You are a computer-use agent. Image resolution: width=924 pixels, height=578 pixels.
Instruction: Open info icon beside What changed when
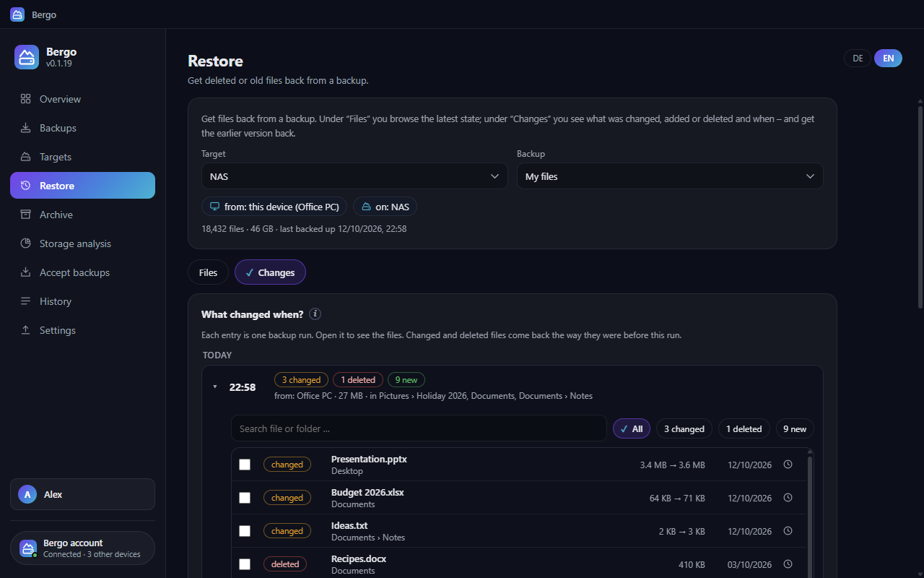tap(315, 314)
